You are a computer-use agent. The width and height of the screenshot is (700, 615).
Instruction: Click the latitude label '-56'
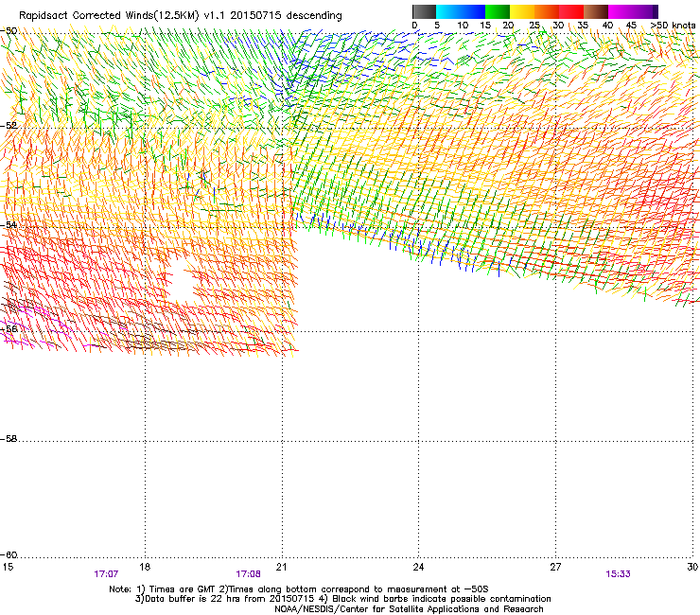point(9,328)
